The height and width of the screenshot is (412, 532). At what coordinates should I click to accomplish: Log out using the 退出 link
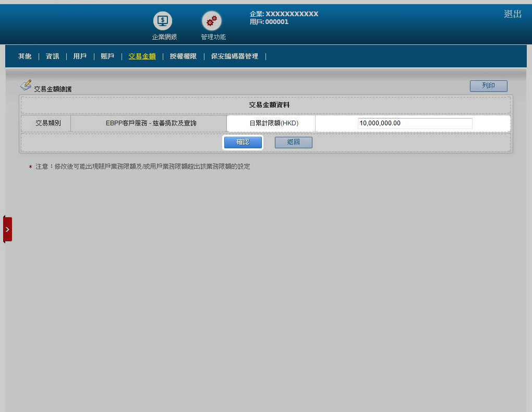point(512,14)
